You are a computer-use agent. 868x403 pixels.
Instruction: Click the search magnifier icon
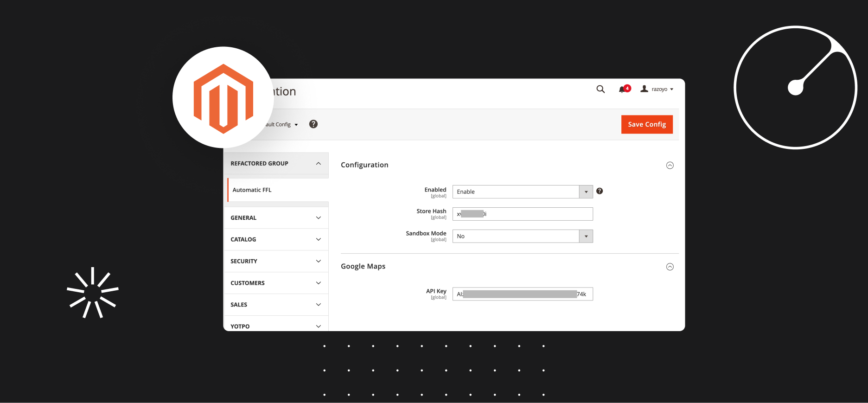coord(600,89)
